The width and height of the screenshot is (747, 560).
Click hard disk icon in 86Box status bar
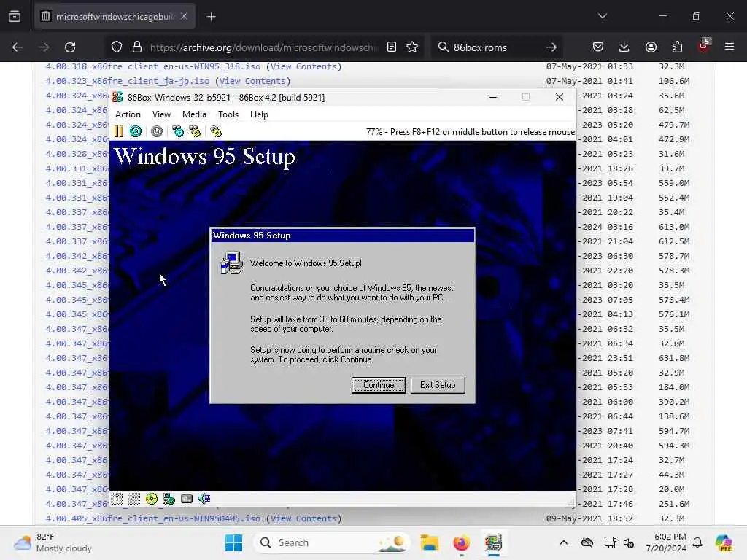tap(187, 499)
